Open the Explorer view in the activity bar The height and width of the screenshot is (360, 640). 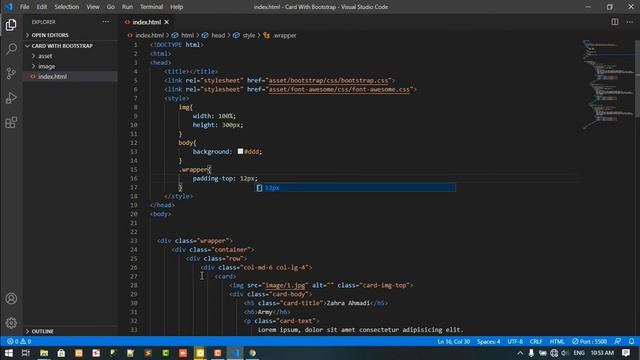tap(11, 25)
